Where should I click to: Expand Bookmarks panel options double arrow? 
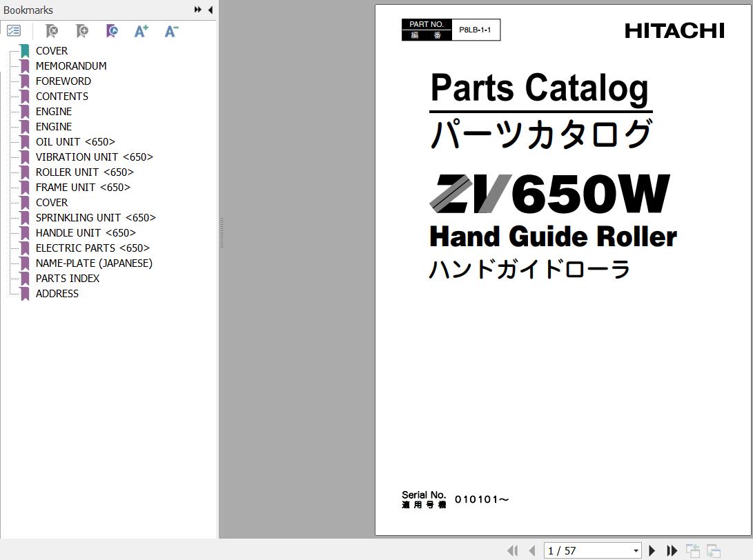pyautogui.click(x=198, y=10)
